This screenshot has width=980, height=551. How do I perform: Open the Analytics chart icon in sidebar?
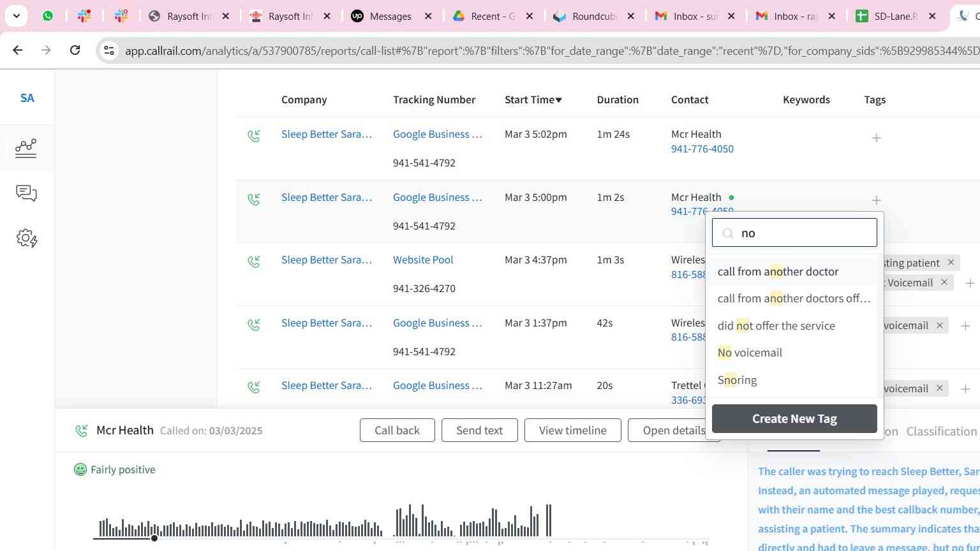point(26,148)
